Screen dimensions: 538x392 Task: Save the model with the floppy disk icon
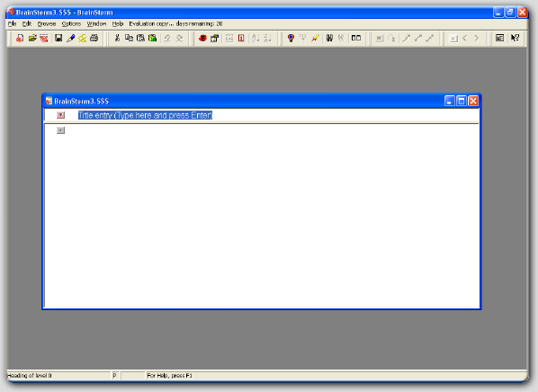[58, 38]
